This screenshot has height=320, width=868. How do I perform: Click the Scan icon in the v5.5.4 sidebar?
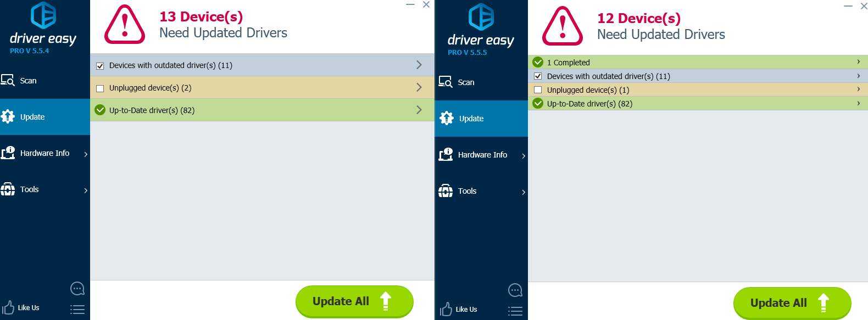coord(8,81)
